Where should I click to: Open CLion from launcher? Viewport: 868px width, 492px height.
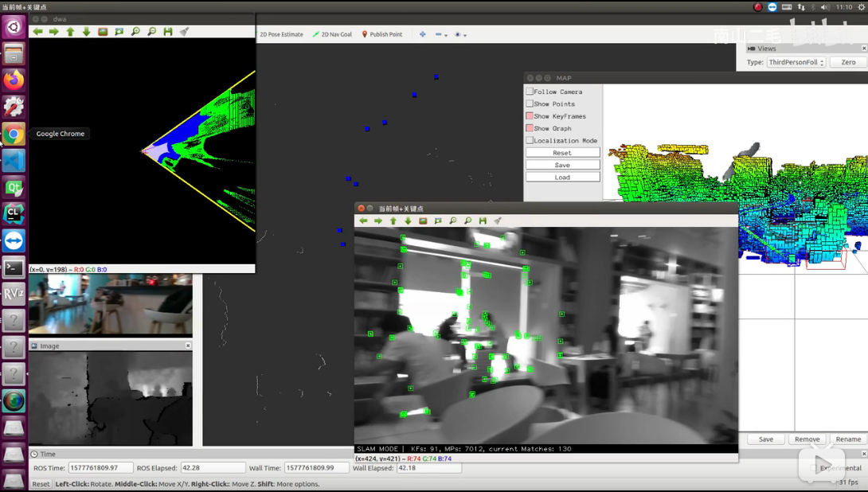point(14,214)
